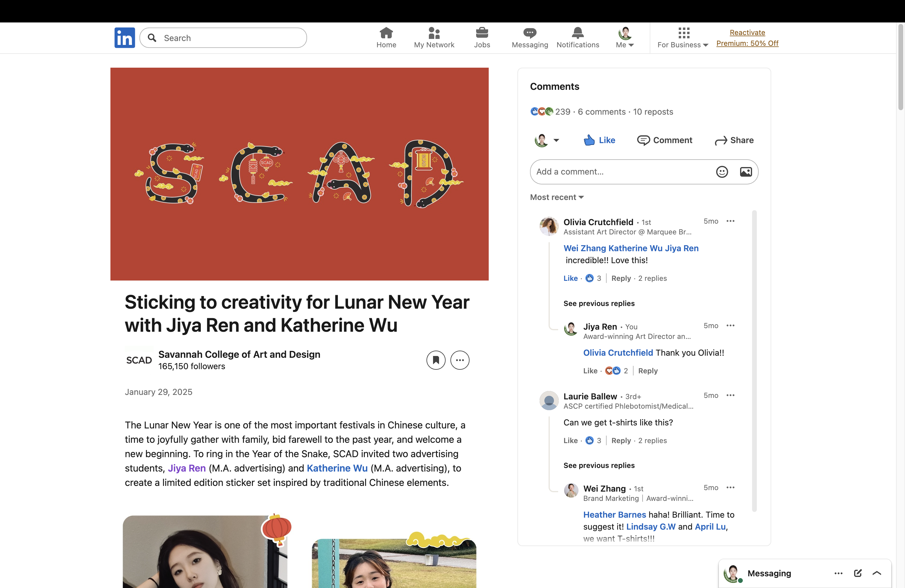Open the LinkedIn home logo
Viewport: 905px width, 588px height.
124,38
